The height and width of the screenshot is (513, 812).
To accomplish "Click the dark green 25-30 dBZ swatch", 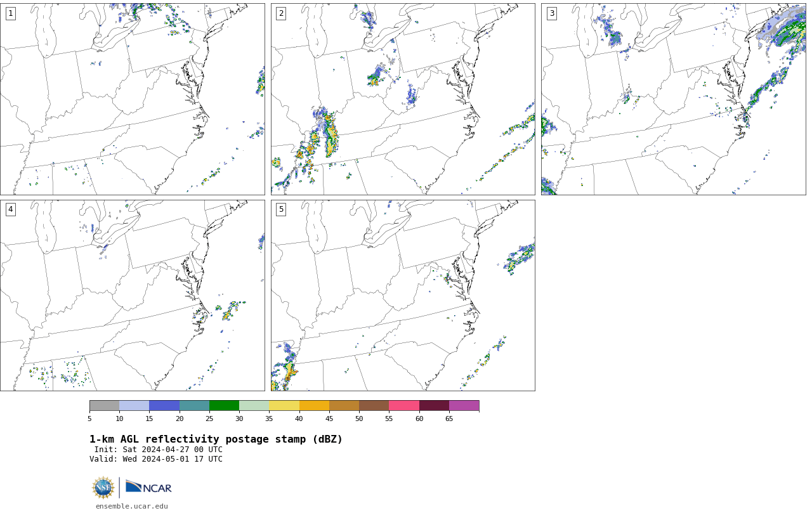I will point(224,406).
